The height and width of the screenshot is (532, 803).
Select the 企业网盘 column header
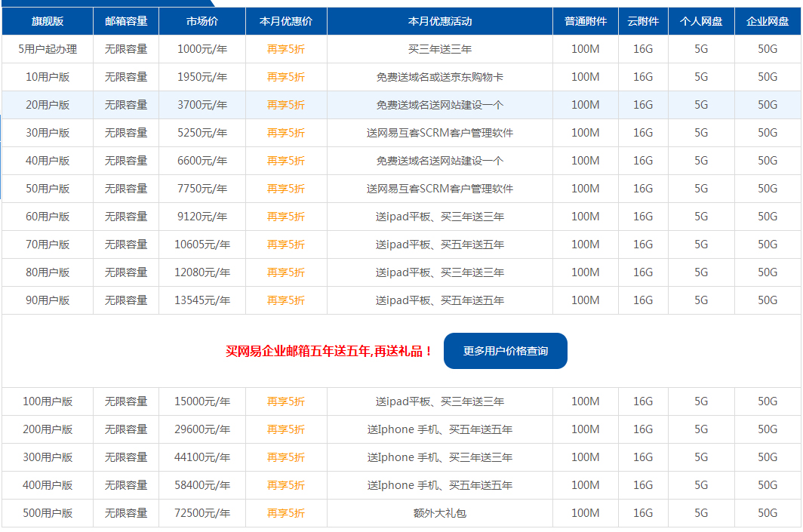767,21
